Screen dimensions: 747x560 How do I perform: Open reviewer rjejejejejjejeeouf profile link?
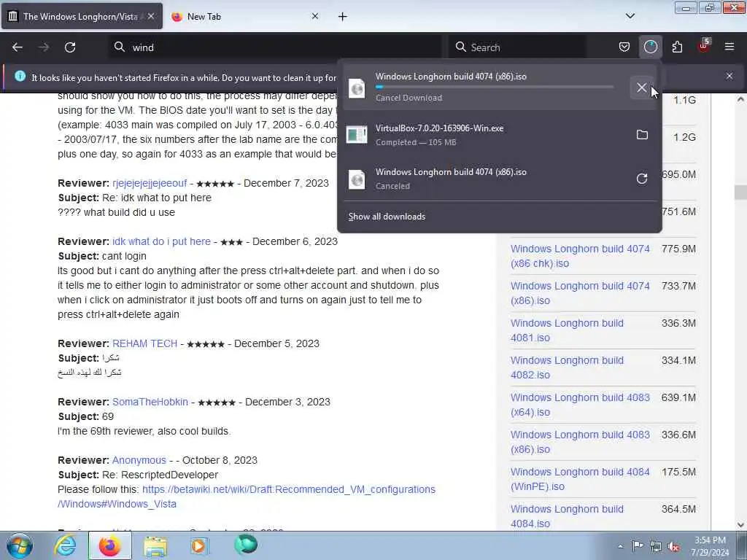(150, 183)
